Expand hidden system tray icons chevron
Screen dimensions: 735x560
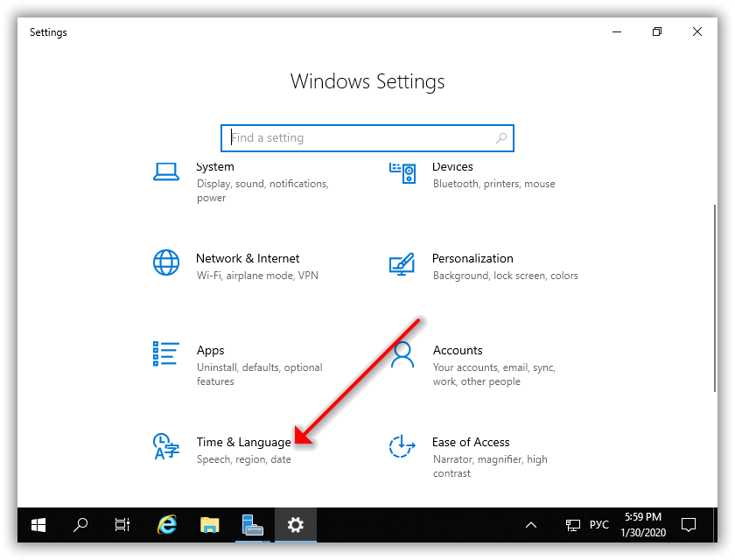pyautogui.click(x=531, y=525)
